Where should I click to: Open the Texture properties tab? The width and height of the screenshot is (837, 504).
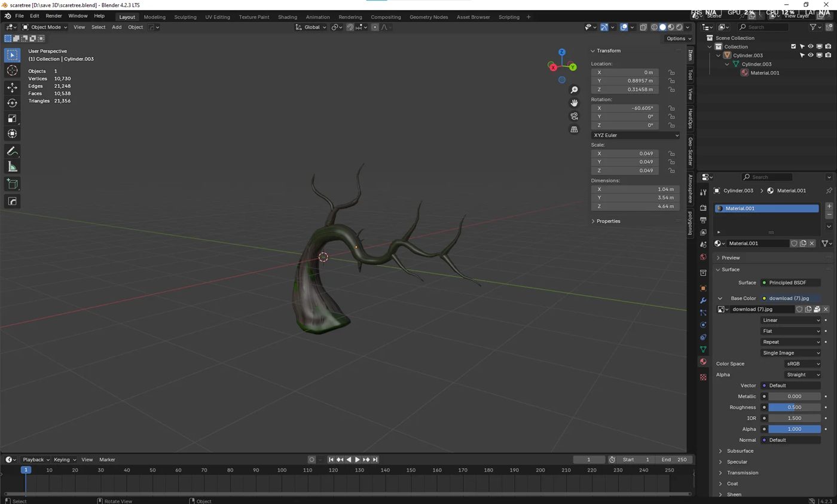coord(703,377)
